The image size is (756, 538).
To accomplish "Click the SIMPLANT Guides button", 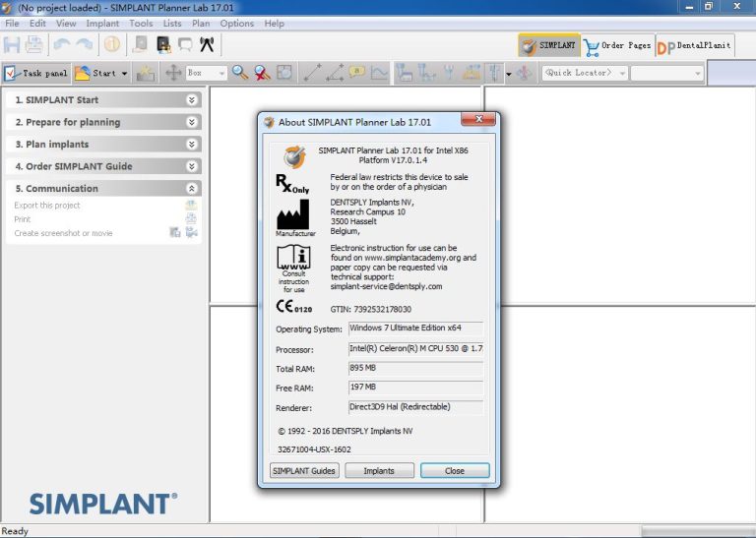I will pos(304,470).
